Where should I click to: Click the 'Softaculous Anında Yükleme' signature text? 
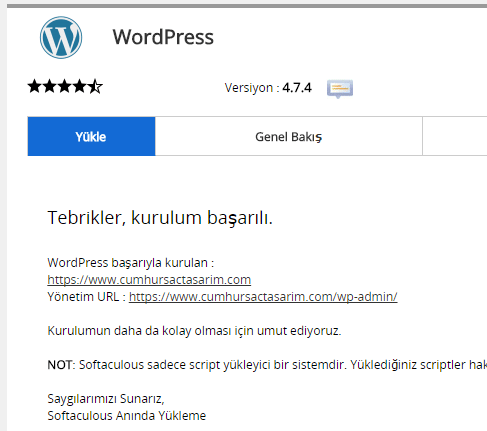click(127, 416)
